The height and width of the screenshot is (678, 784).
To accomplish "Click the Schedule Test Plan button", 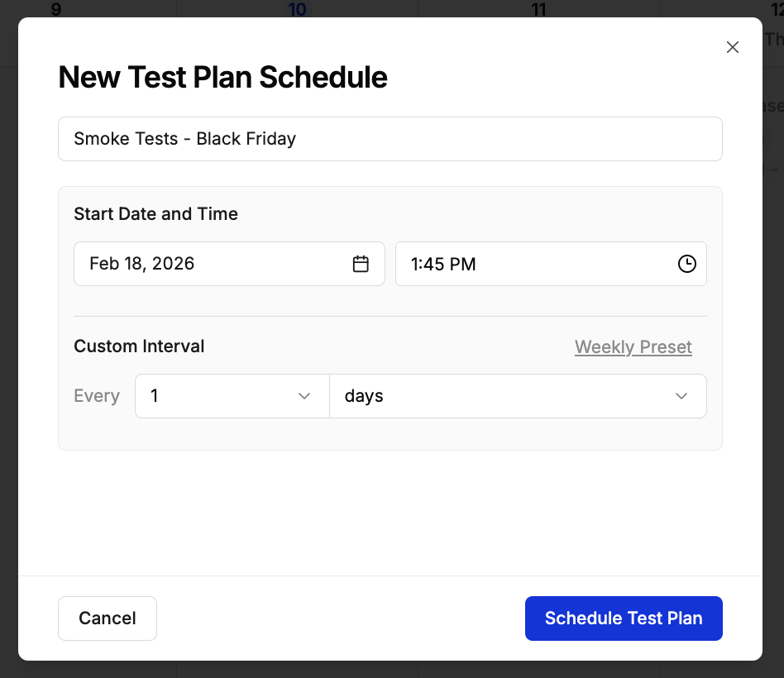I will (x=624, y=618).
